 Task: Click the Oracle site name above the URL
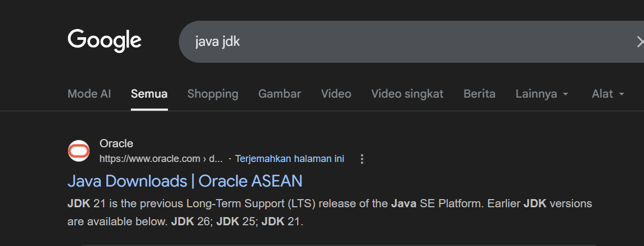pos(116,144)
